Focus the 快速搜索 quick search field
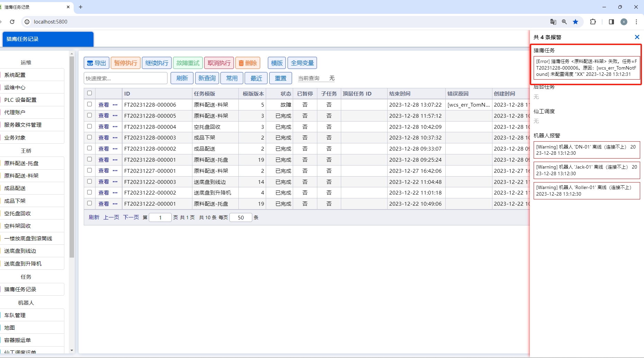Image resolution: width=644 pixels, height=358 pixels. [126, 78]
